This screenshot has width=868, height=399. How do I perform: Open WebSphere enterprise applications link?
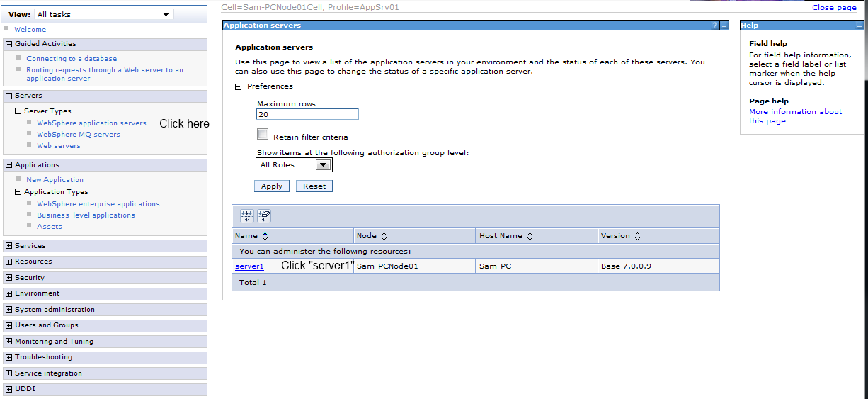tap(98, 204)
